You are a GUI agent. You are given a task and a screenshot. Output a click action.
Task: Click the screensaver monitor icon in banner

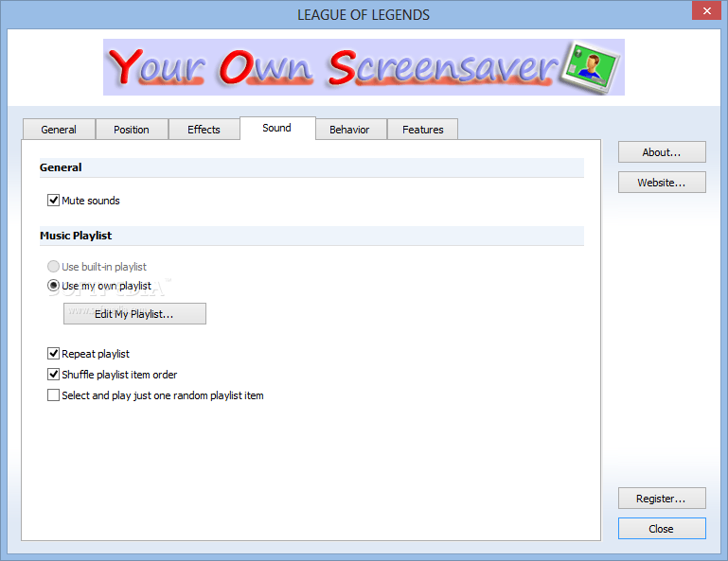point(590,67)
